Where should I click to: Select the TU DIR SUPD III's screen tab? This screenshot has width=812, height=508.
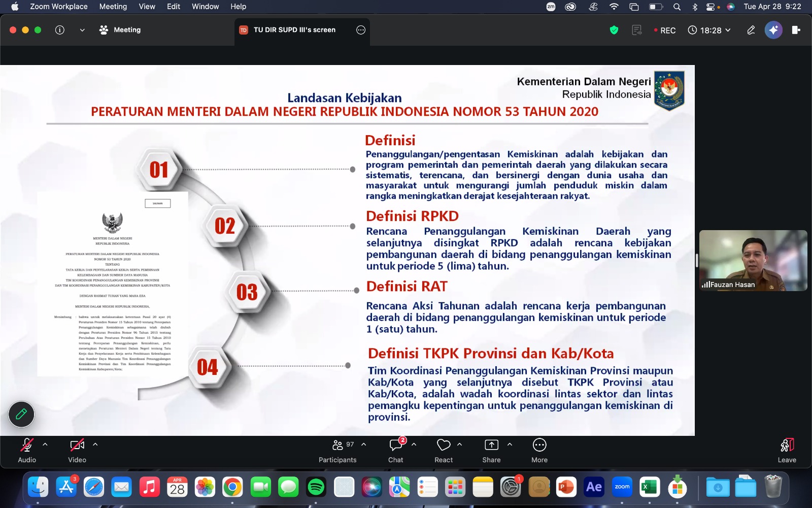294,30
